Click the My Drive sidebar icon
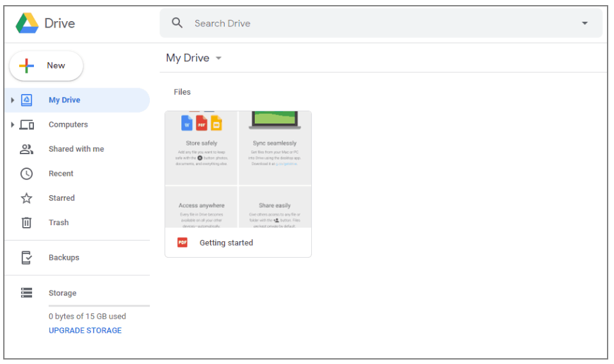Screen dimensions: 614x364 tap(27, 100)
